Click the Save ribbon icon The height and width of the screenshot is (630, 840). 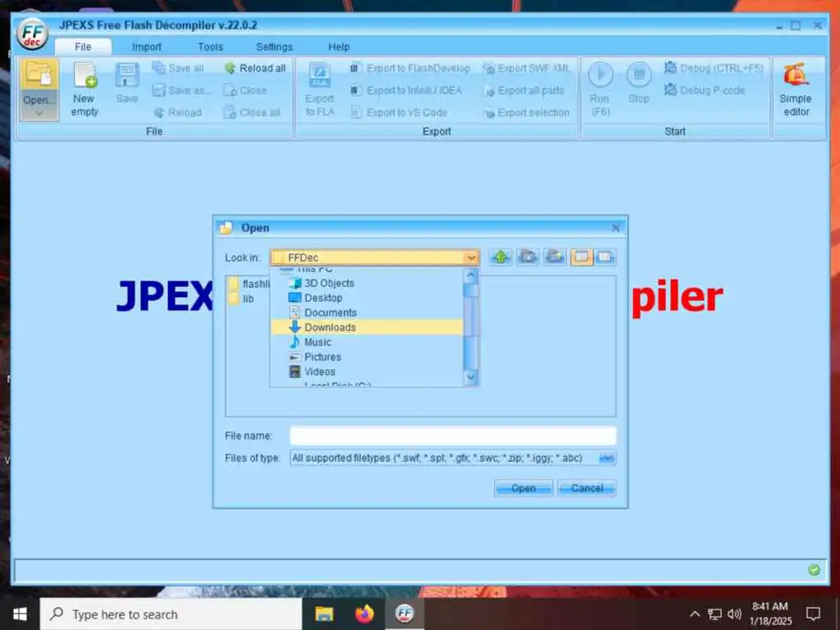[127, 83]
